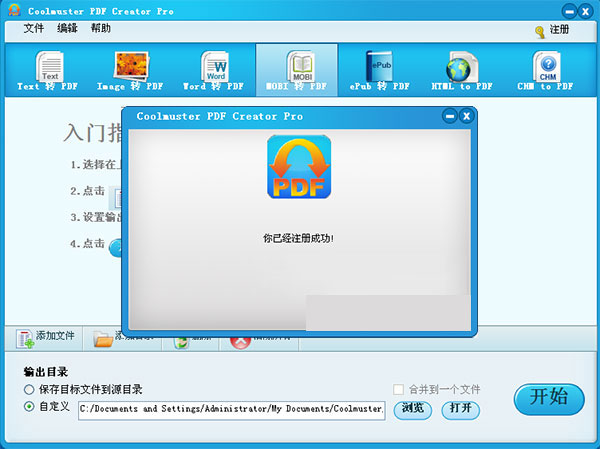
Task: Minimize the main Coolmuster window
Action: pyautogui.click(x=569, y=11)
